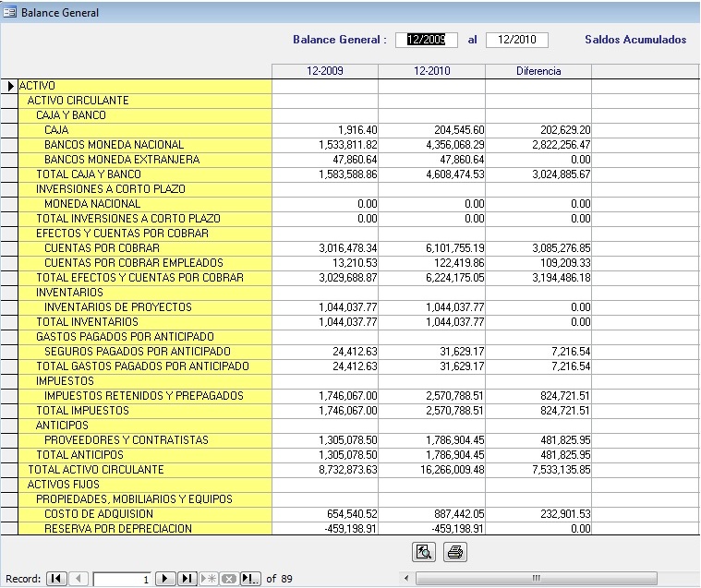Click the Diferencia column header
701x588 pixels.
tap(538, 71)
